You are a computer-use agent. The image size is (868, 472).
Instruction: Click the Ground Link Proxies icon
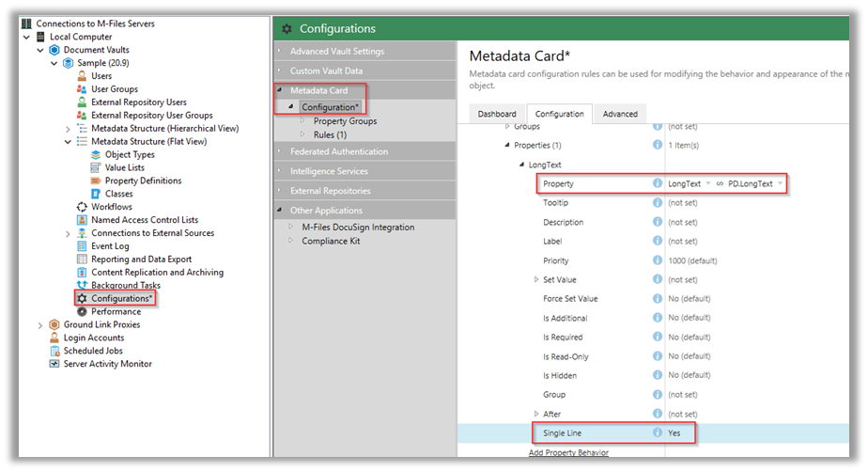54,324
